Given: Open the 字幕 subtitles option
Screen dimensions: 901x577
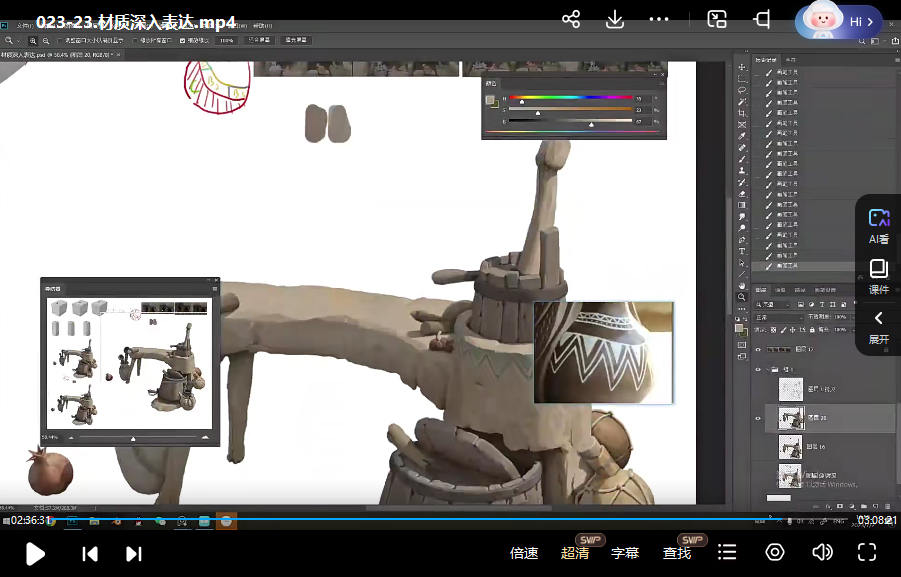Looking at the screenshot, I should [625, 553].
